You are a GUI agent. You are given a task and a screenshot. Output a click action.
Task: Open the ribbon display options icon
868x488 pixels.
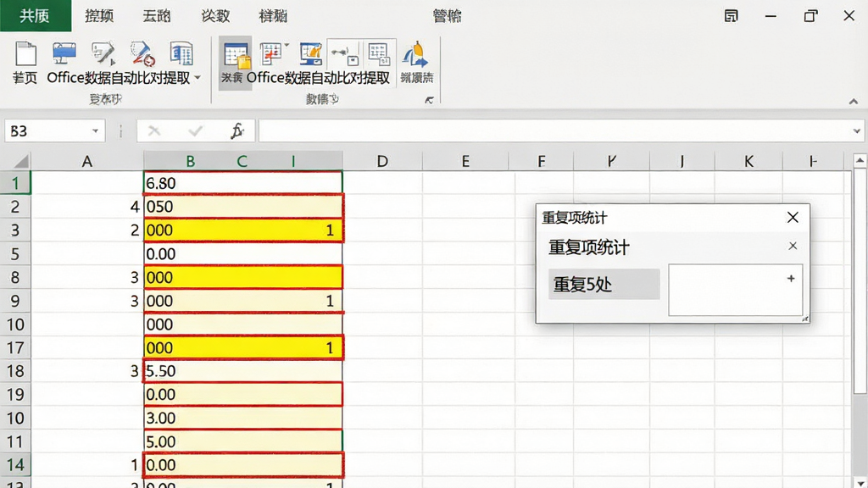pos(731,16)
